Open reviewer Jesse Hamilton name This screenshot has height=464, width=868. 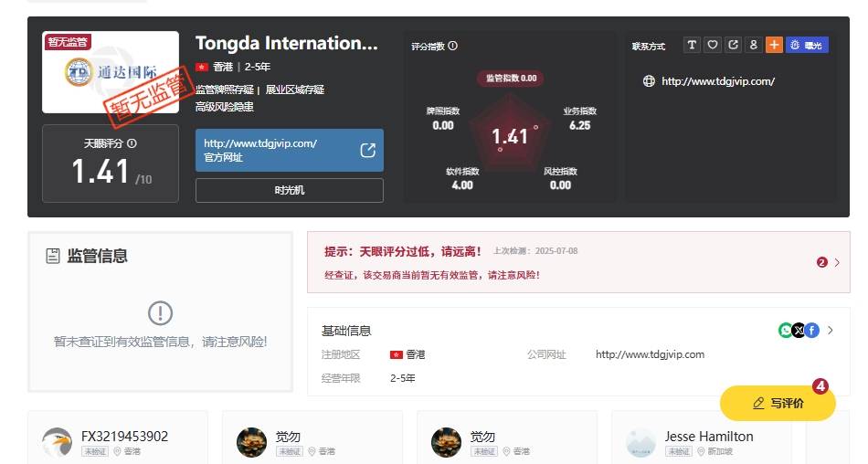click(x=709, y=437)
